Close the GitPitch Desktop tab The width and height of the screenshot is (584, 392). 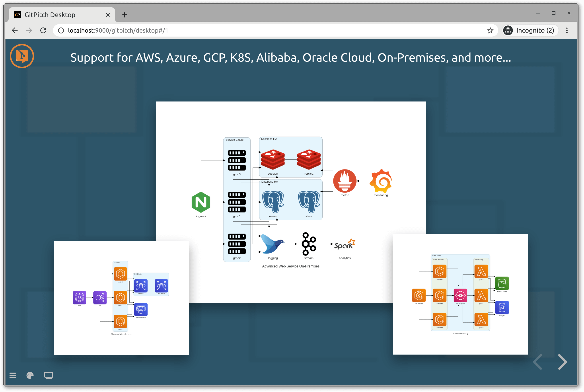point(108,15)
